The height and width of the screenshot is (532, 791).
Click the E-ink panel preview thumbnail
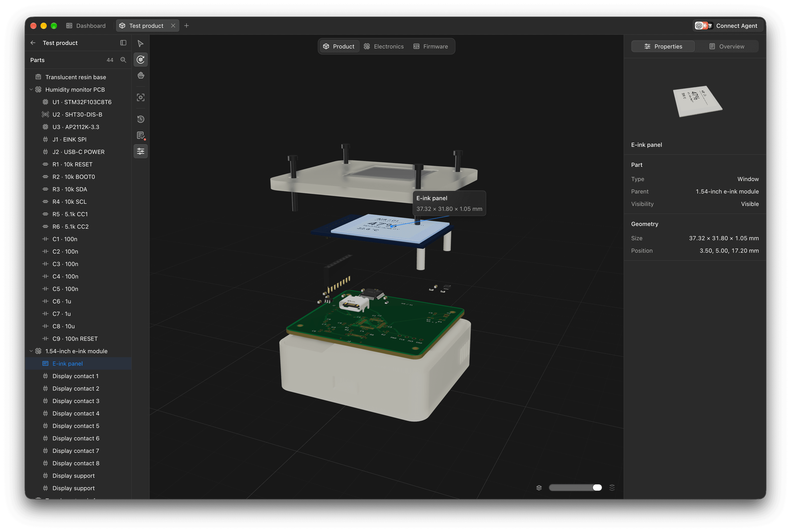[x=697, y=101]
